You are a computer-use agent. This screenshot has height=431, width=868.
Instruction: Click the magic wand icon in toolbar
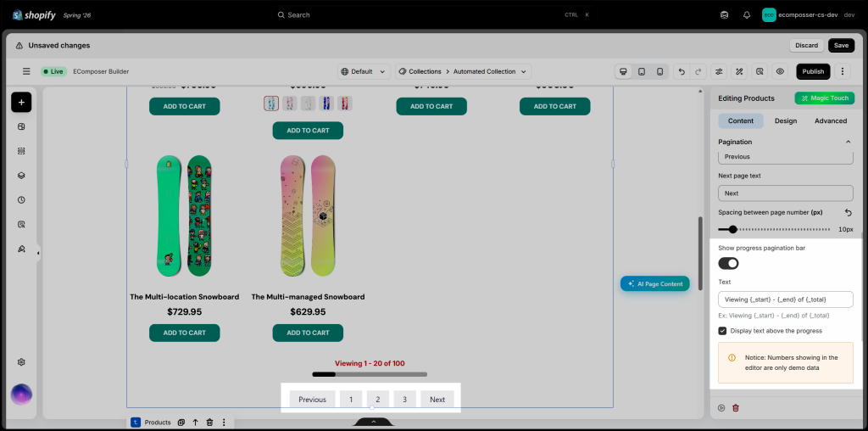click(739, 71)
